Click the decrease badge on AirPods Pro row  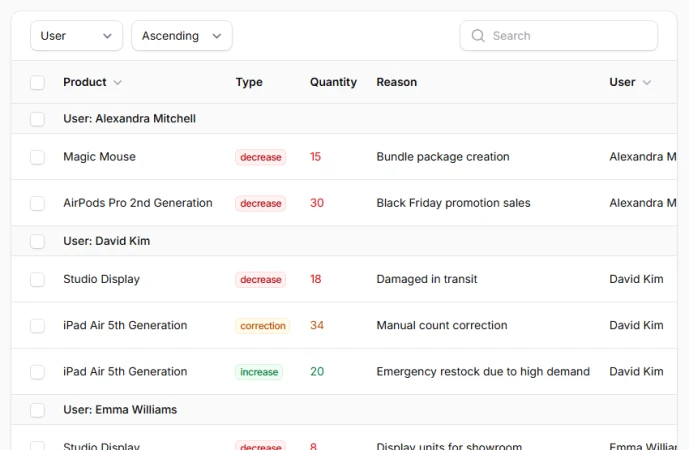coord(260,203)
